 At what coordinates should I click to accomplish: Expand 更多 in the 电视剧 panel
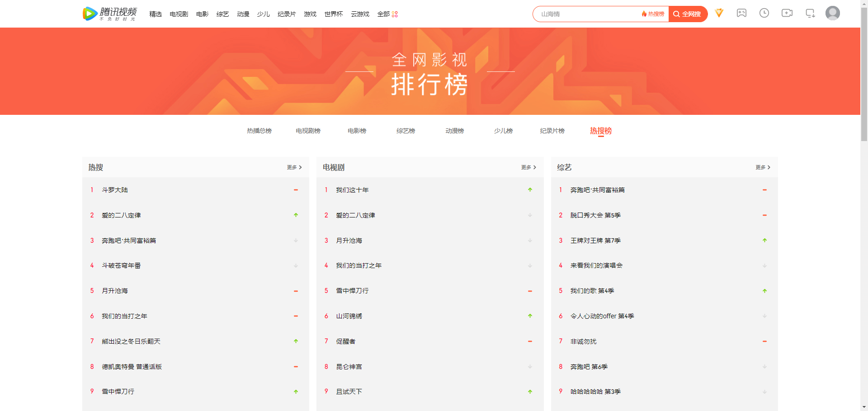[528, 167]
